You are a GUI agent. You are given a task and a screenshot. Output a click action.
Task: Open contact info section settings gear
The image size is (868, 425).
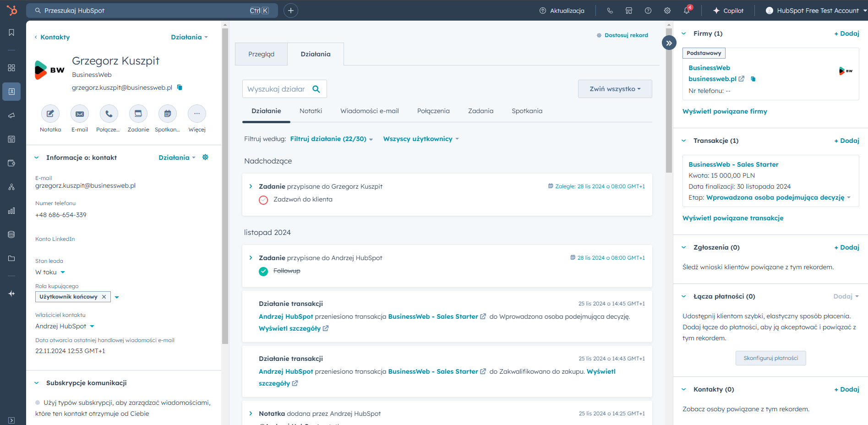coord(205,157)
